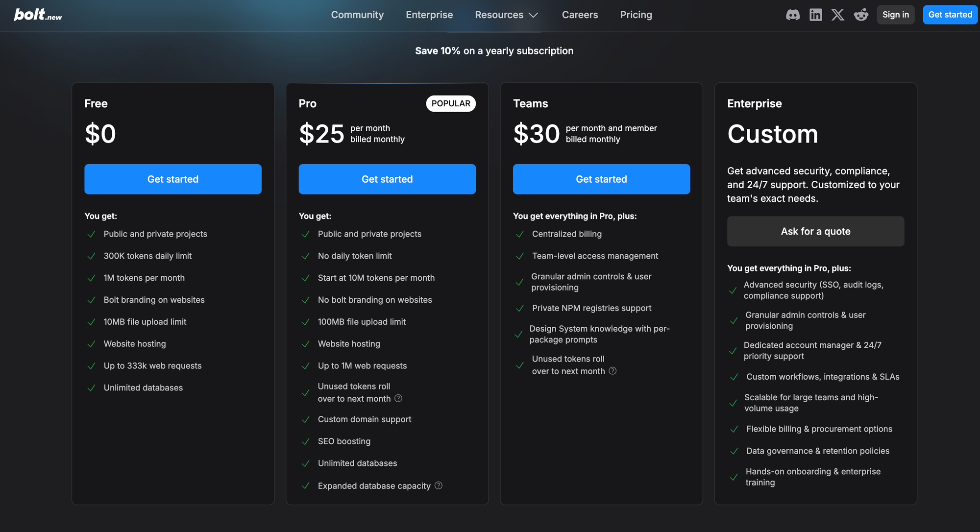Click Get started on Free plan

coord(172,179)
